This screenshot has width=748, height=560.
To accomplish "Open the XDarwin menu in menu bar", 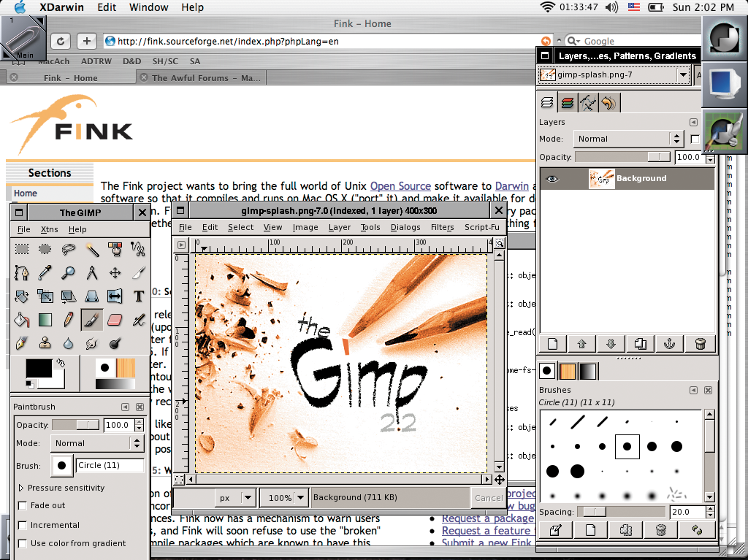I will (x=61, y=7).
